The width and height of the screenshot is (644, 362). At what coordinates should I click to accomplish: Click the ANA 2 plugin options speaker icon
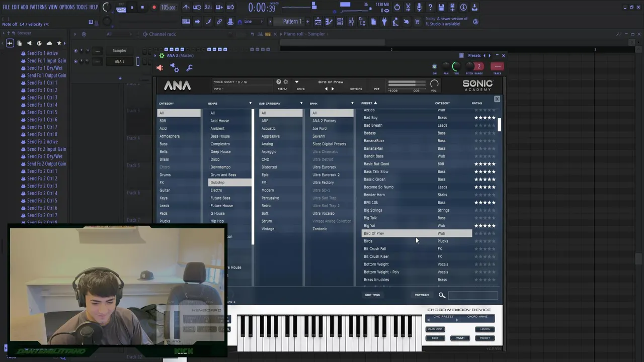[x=160, y=68]
